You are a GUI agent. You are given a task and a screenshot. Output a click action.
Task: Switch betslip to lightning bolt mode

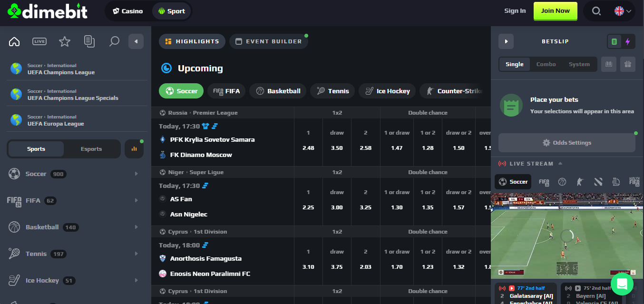(628, 41)
